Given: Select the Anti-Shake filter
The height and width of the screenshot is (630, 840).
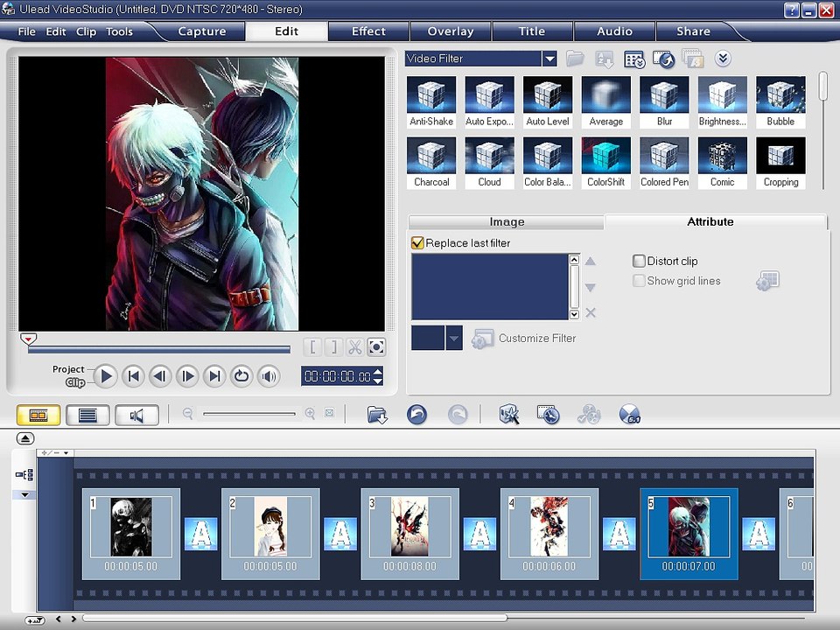Looking at the screenshot, I should pyautogui.click(x=431, y=101).
